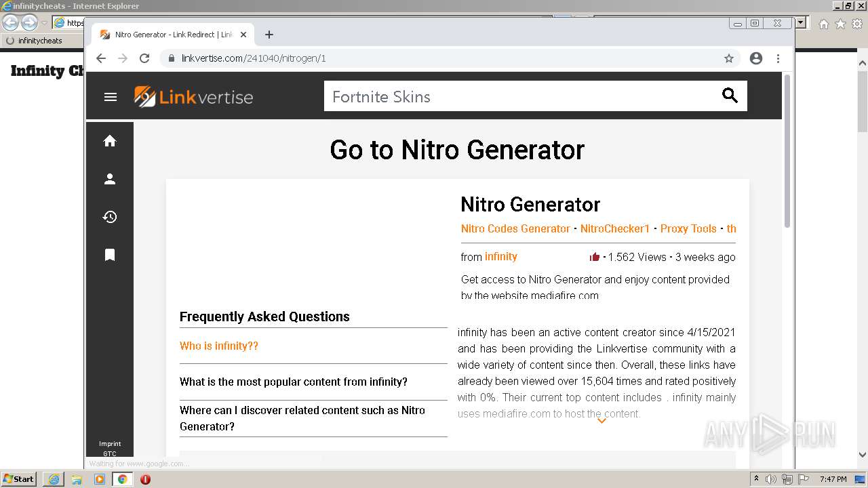Open the bookmarks sidebar icon
This screenshot has width=868, height=488.
tap(110, 255)
